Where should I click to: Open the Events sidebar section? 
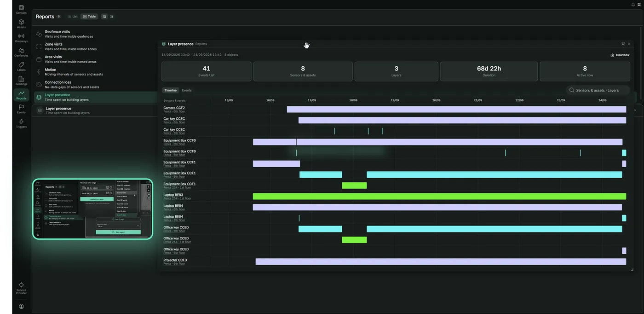pos(21,109)
